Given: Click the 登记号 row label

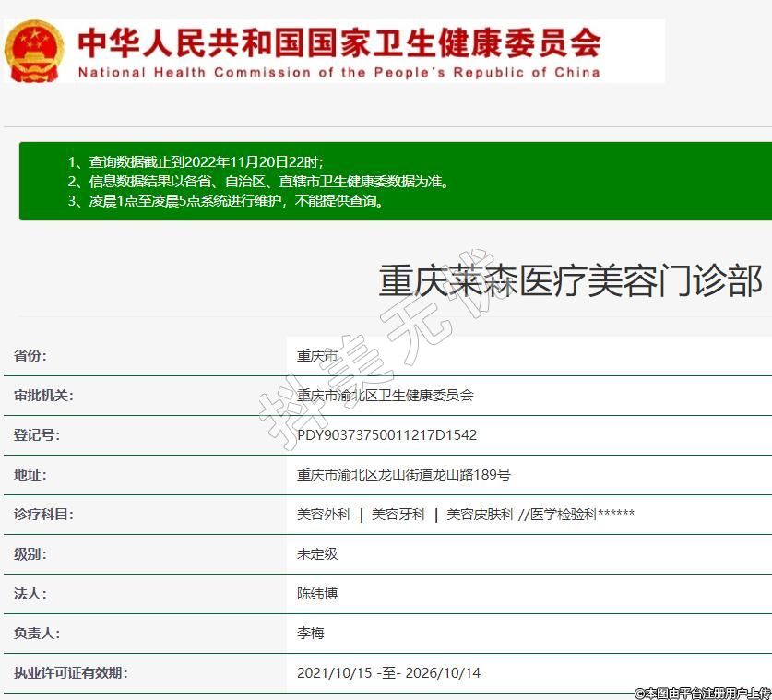Looking at the screenshot, I should pyautogui.click(x=37, y=435).
